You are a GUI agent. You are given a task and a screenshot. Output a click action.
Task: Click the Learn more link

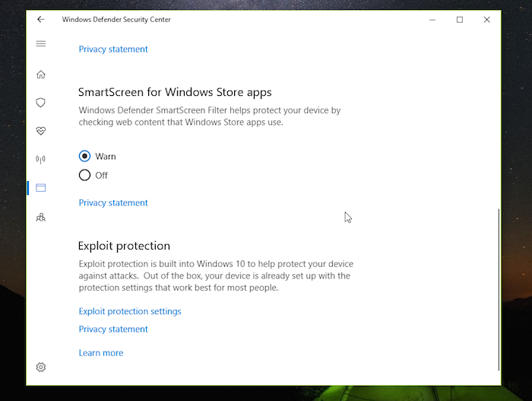tap(101, 353)
